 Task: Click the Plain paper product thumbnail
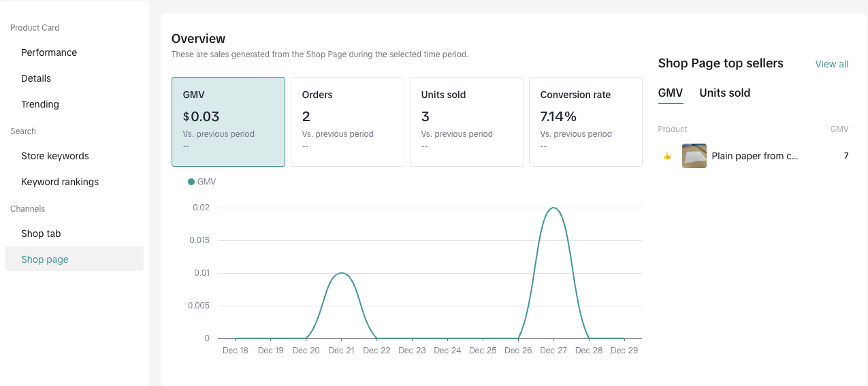click(x=694, y=156)
